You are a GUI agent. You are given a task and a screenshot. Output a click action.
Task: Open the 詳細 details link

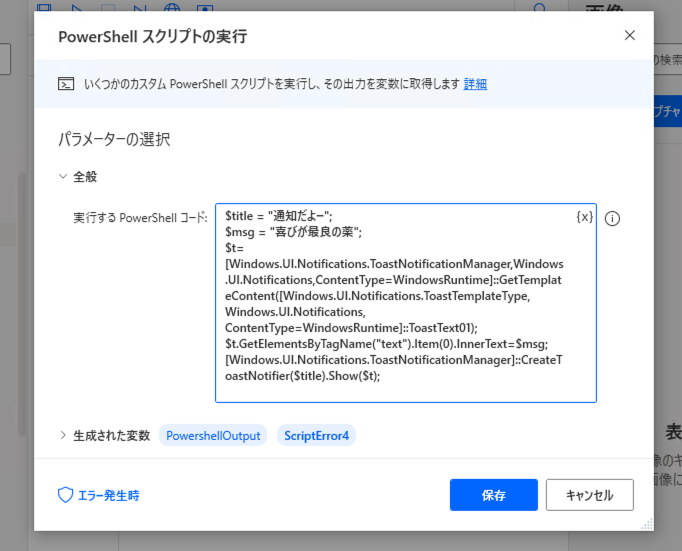pos(475,84)
